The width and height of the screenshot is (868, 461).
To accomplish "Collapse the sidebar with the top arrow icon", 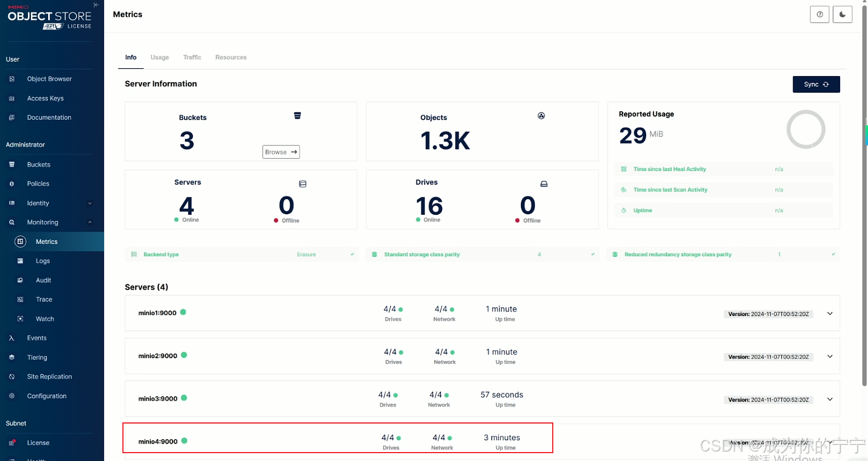I will tap(96, 4).
